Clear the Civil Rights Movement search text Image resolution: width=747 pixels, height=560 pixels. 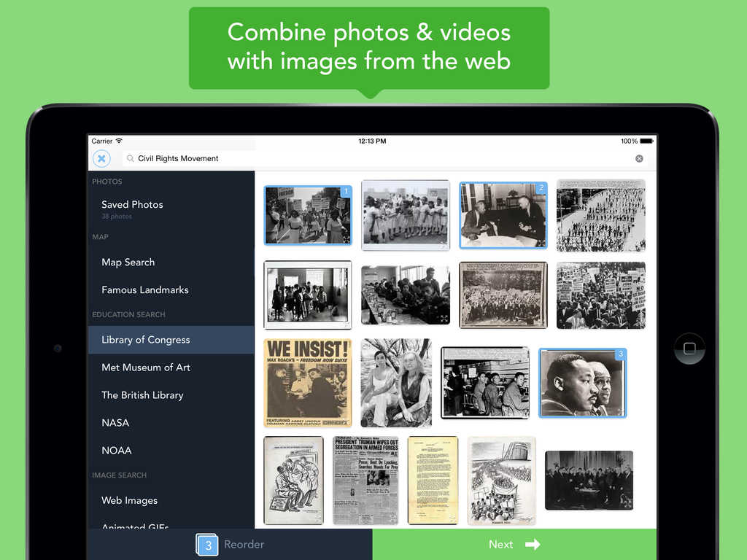click(638, 158)
